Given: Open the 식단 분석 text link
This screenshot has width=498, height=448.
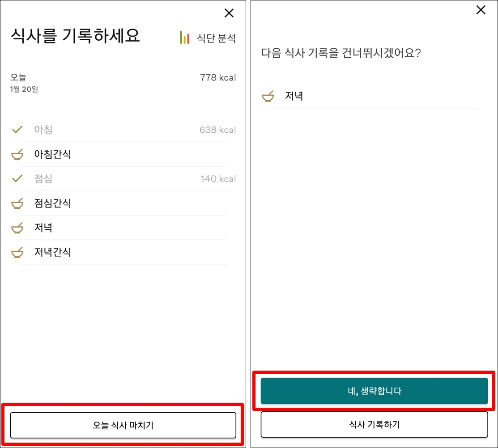Looking at the screenshot, I should [216, 38].
